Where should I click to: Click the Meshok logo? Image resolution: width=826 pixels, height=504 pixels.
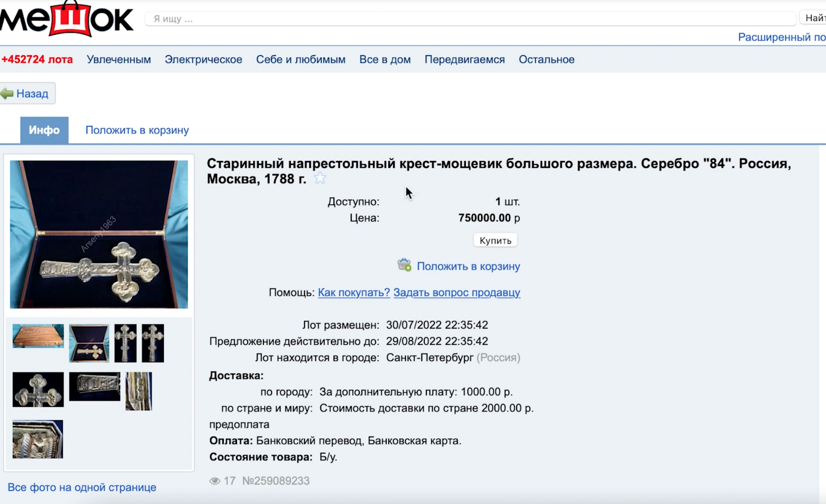[67, 19]
